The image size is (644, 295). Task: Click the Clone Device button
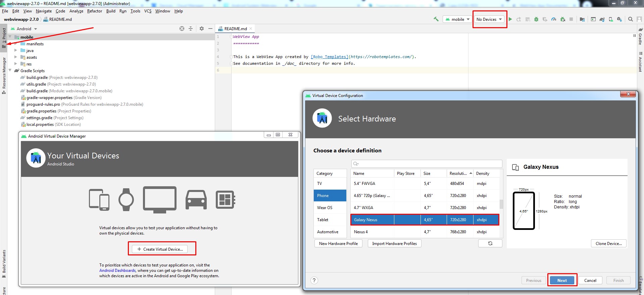pos(608,243)
